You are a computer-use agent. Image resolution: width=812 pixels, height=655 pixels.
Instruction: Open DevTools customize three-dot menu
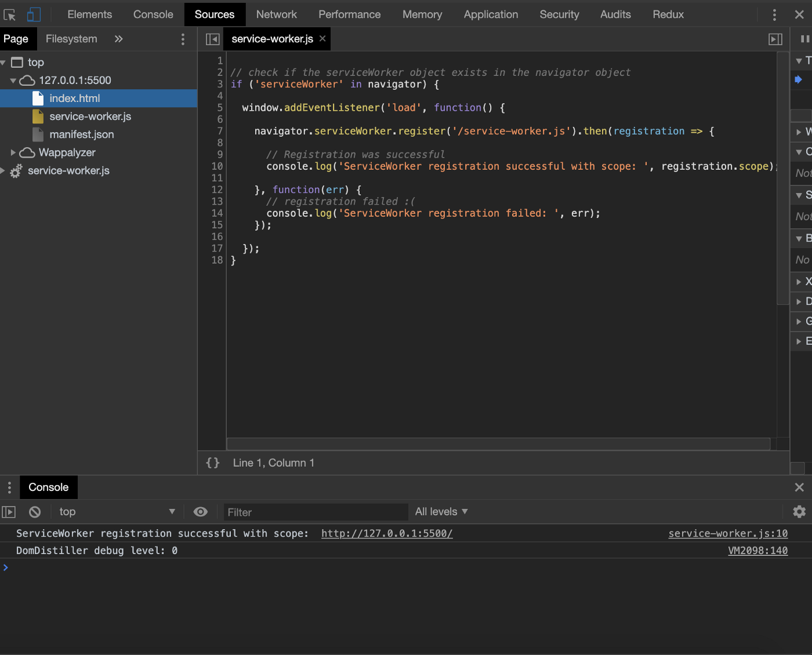(774, 14)
